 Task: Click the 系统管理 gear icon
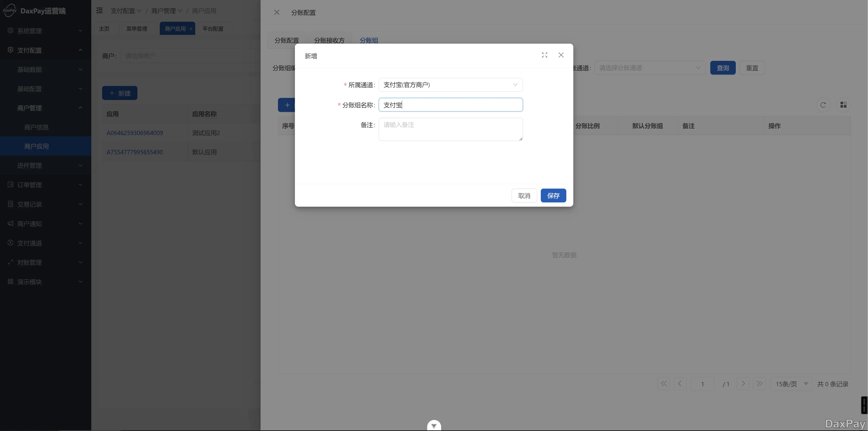[x=10, y=31]
